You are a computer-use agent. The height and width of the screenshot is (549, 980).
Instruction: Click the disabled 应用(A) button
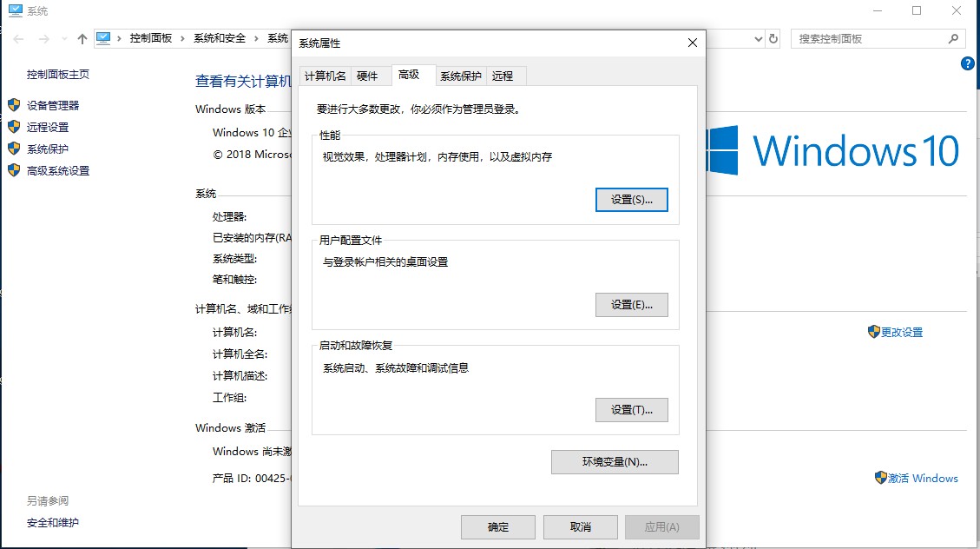click(662, 527)
